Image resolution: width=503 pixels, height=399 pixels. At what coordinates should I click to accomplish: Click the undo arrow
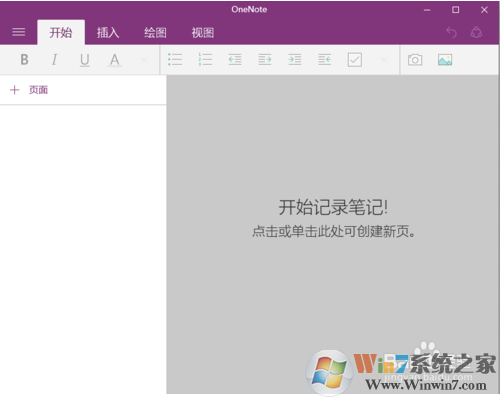click(x=452, y=32)
